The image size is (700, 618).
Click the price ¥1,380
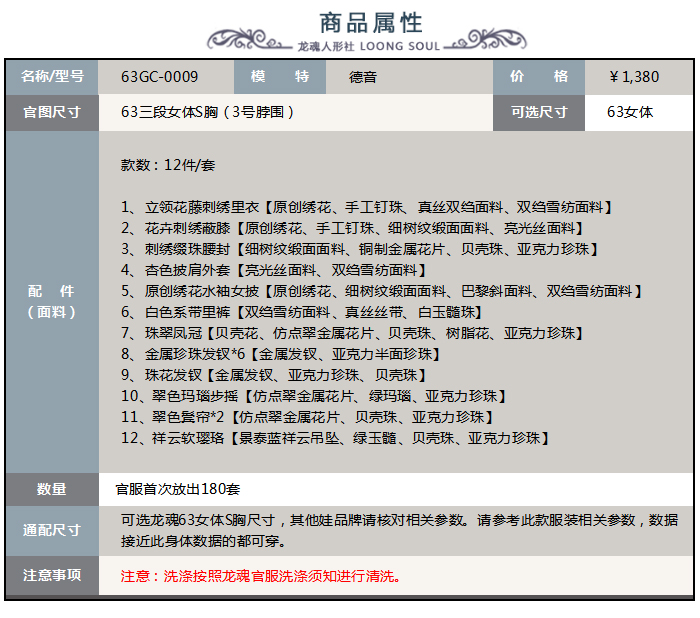pos(634,77)
